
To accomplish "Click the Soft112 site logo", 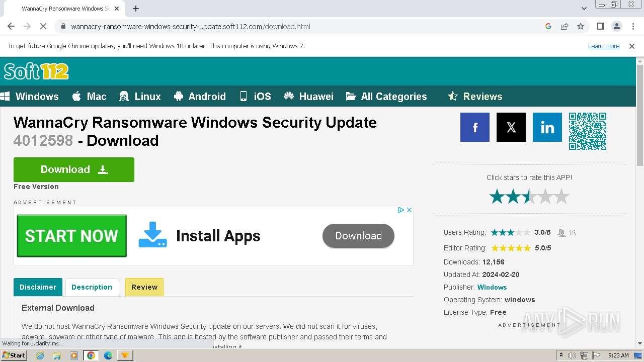I will (36, 71).
